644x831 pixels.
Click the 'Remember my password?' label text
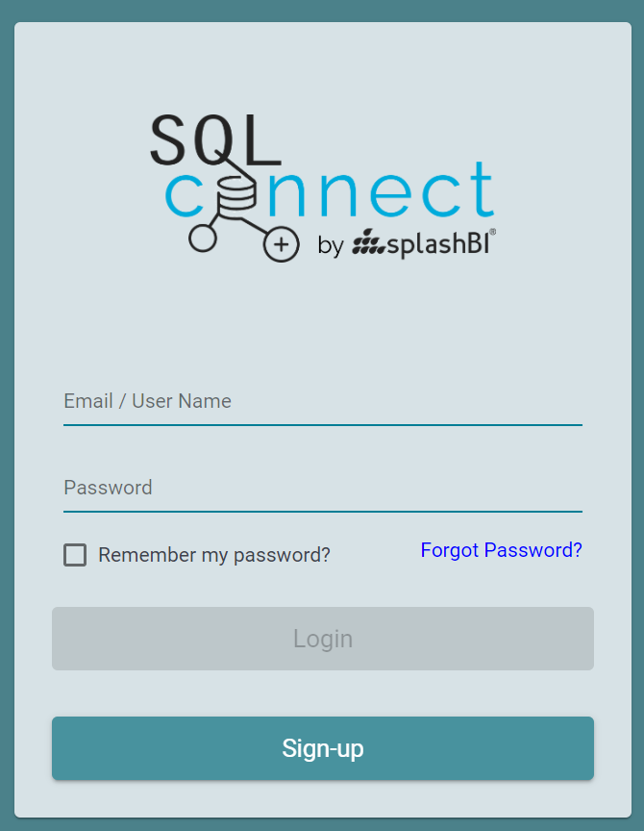point(214,555)
